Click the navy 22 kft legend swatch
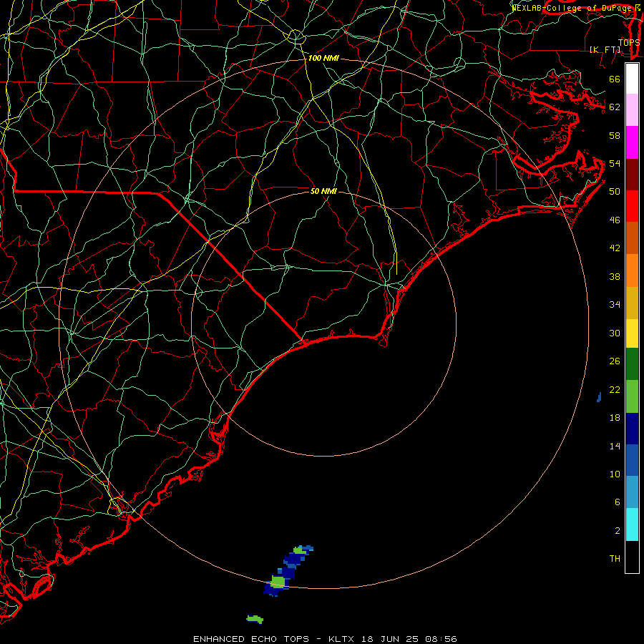 coord(632,429)
